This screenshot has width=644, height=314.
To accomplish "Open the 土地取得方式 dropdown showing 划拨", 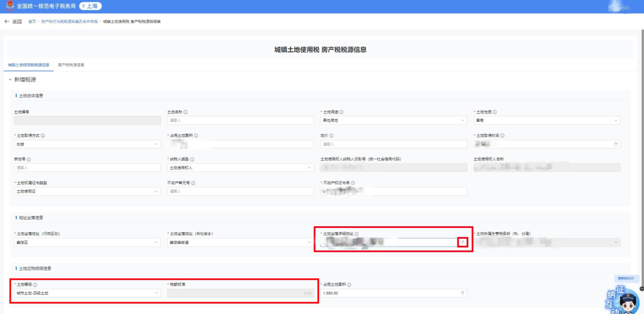I will (x=87, y=144).
